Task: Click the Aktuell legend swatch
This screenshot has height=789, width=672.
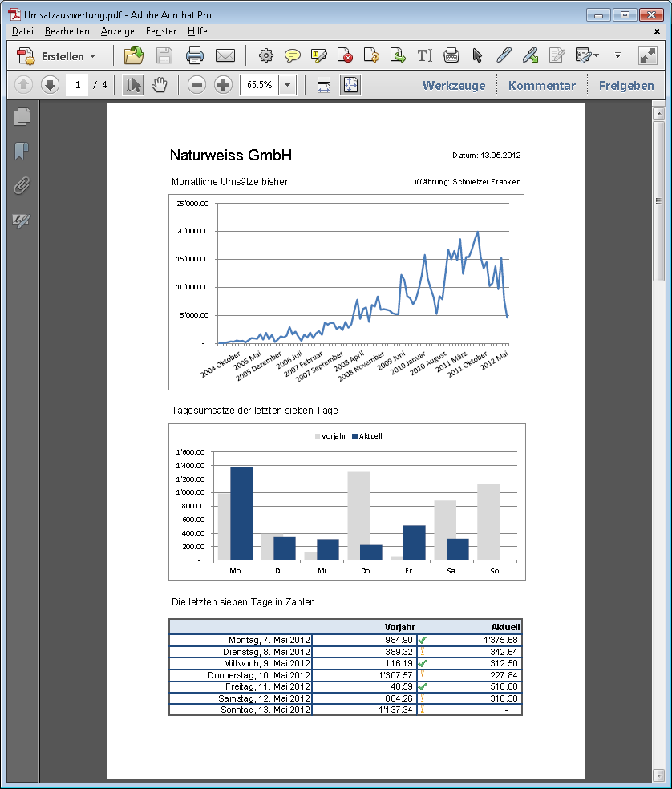Action: [355, 436]
